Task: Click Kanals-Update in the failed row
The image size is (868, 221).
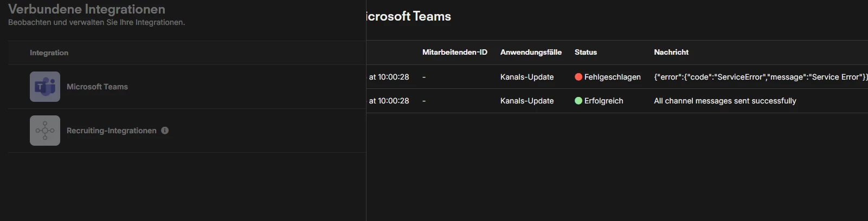Action: [x=527, y=77]
